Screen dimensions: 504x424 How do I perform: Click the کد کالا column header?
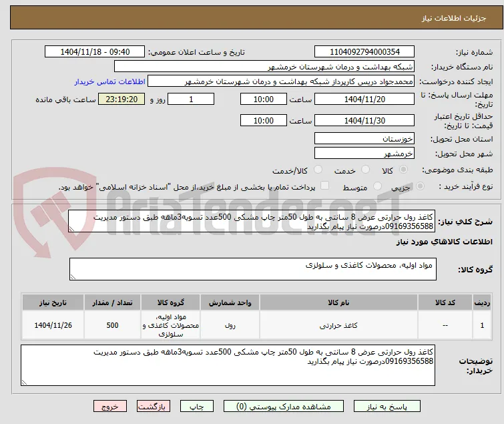click(445, 302)
